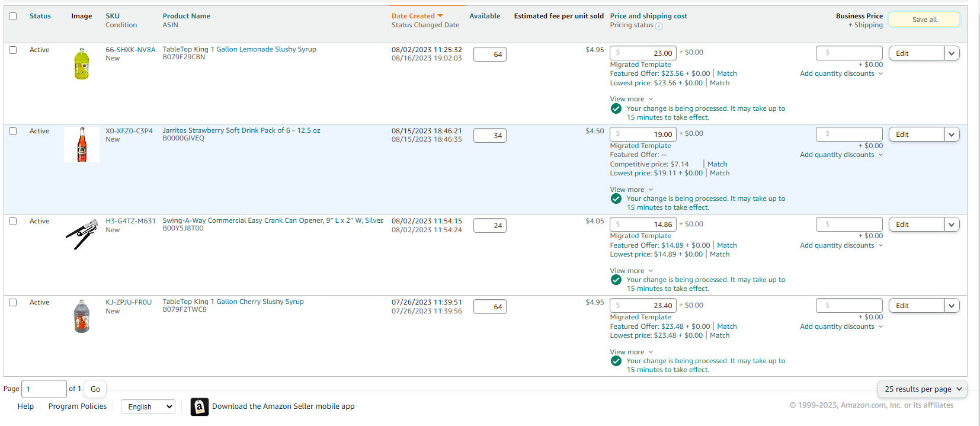Match the Featured Offer $23.56 for Lemonade Syrup
The height and width of the screenshot is (426, 980).
click(x=727, y=73)
